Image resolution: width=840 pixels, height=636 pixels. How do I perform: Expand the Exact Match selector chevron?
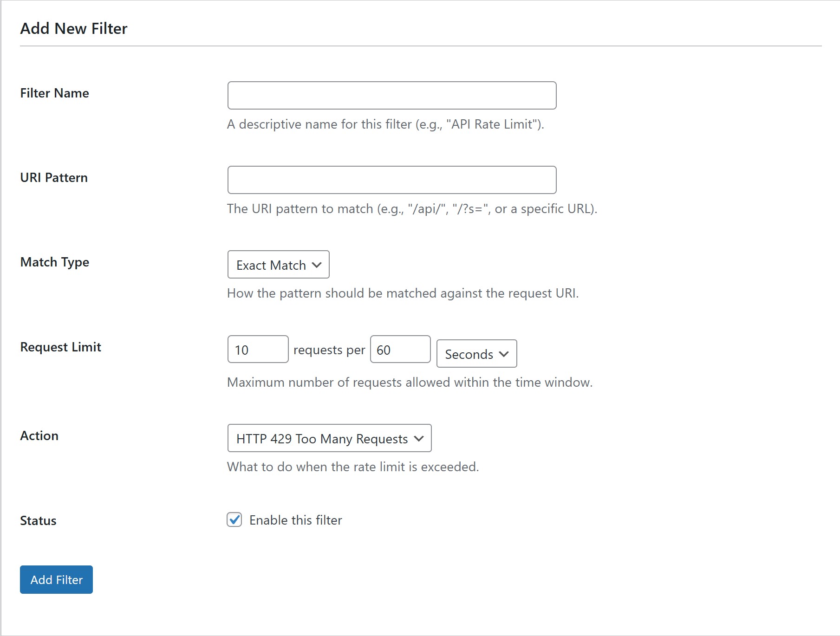pos(317,265)
